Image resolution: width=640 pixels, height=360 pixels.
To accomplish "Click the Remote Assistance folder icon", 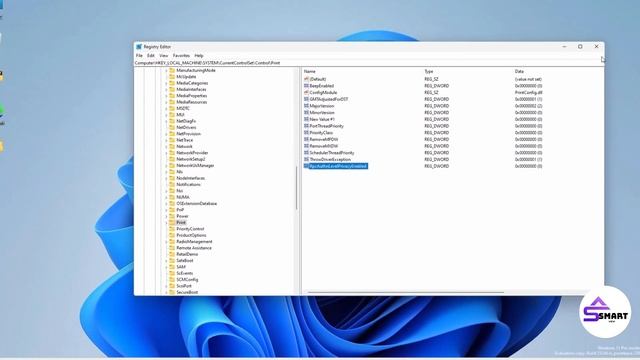I will (x=172, y=248).
